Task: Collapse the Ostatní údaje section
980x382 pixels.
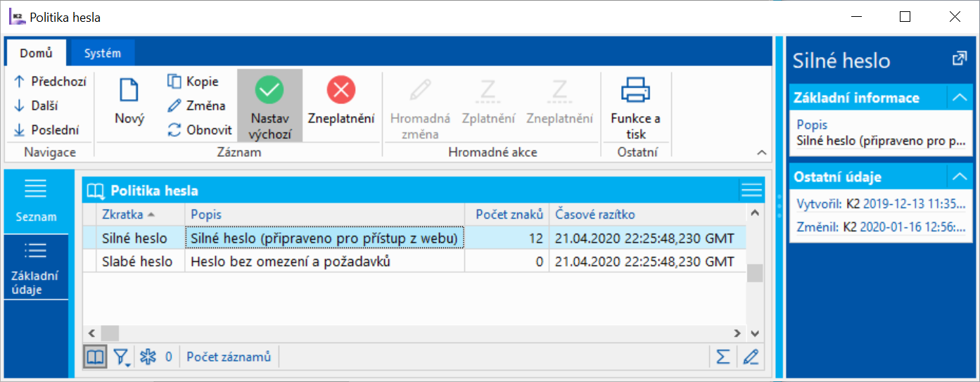Action: pyautogui.click(x=960, y=177)
